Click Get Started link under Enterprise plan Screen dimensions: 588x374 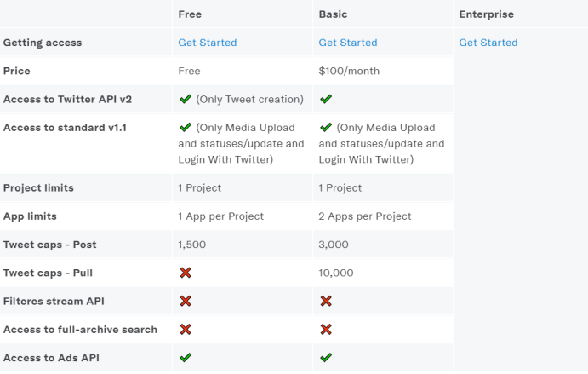point(488,43)
